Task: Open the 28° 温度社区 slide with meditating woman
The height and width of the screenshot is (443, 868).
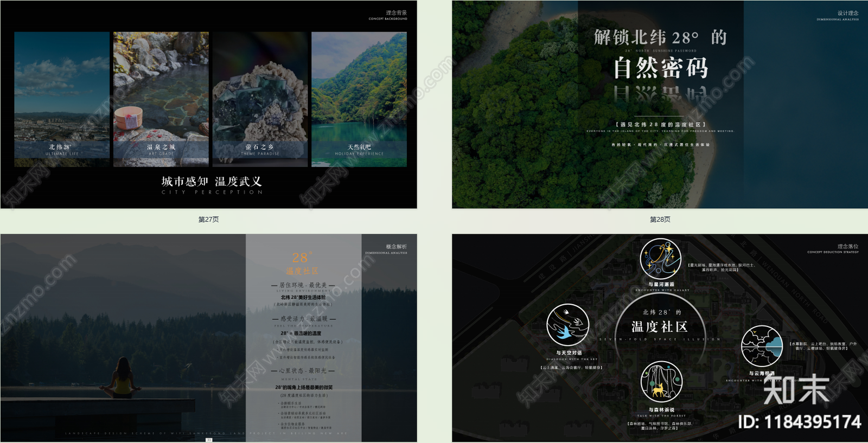Action: point(208,338)
